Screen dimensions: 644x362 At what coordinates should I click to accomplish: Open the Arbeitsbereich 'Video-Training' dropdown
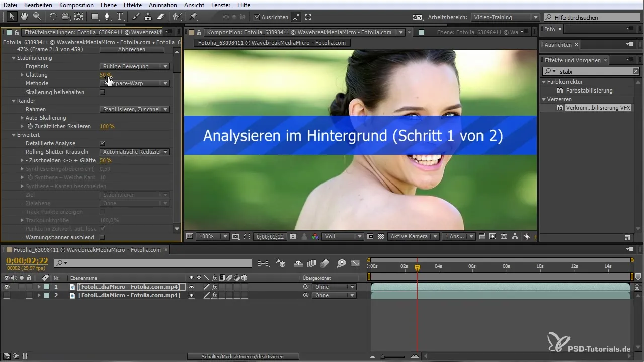pos(506,17)
